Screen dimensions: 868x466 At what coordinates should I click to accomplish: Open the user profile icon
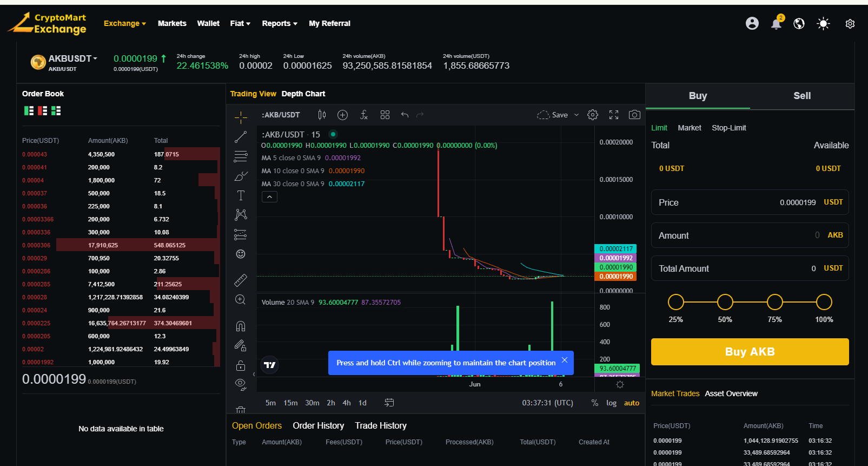pyautogui.click(x=752, y=23)
